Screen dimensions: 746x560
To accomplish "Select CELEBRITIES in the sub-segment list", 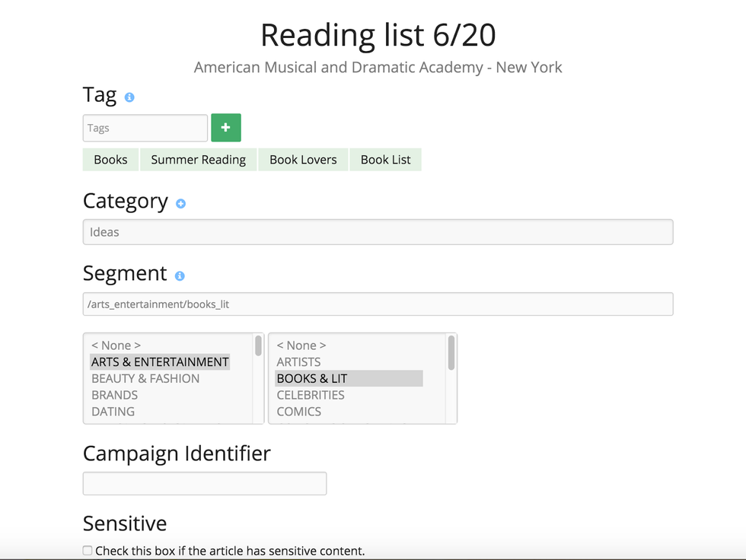I will click(x=311, y=395).
